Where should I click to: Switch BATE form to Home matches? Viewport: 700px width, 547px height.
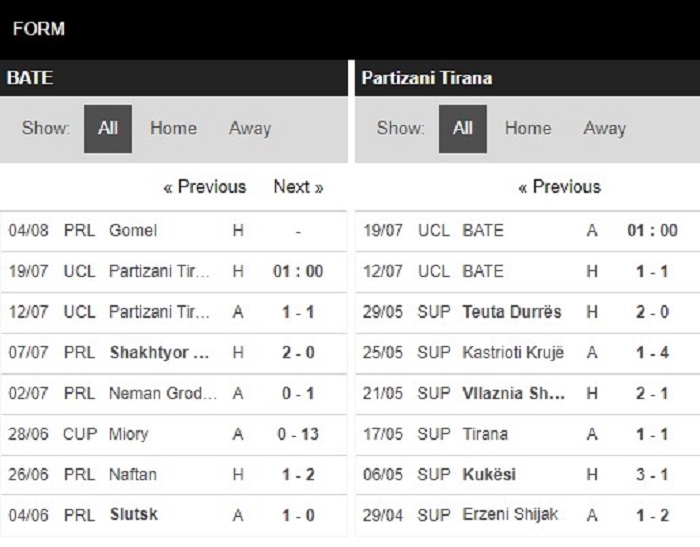click(173, 129)
